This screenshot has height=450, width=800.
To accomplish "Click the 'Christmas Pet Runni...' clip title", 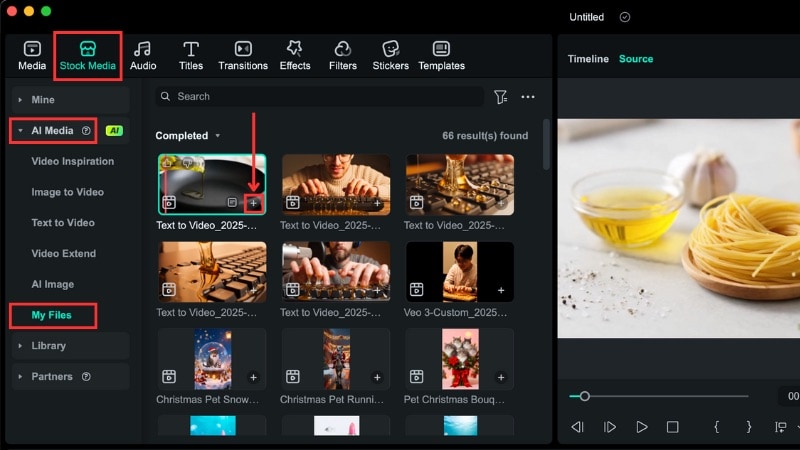I will tap(332, 399).
